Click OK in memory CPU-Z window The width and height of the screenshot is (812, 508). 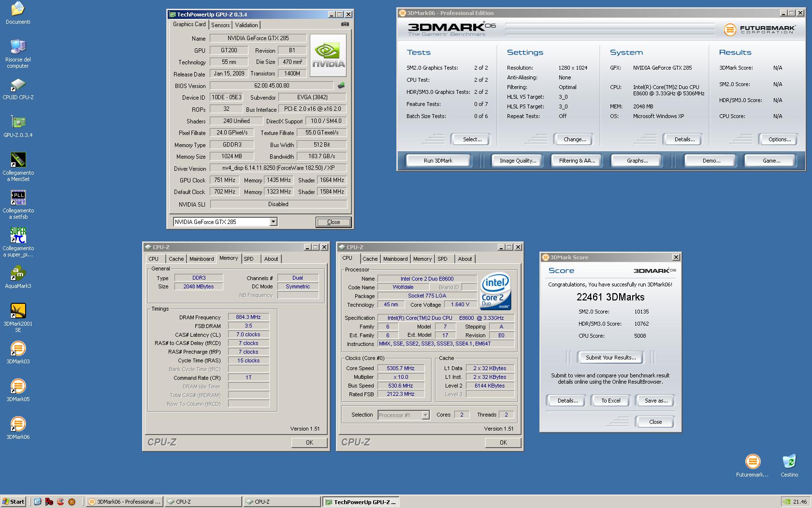tap(309, 442)
